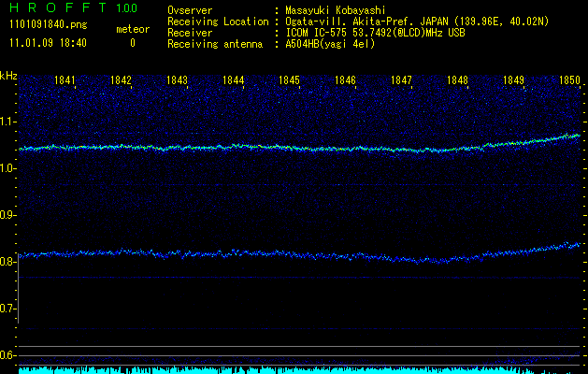Select the 1845 time marker

tap(289, 80)
